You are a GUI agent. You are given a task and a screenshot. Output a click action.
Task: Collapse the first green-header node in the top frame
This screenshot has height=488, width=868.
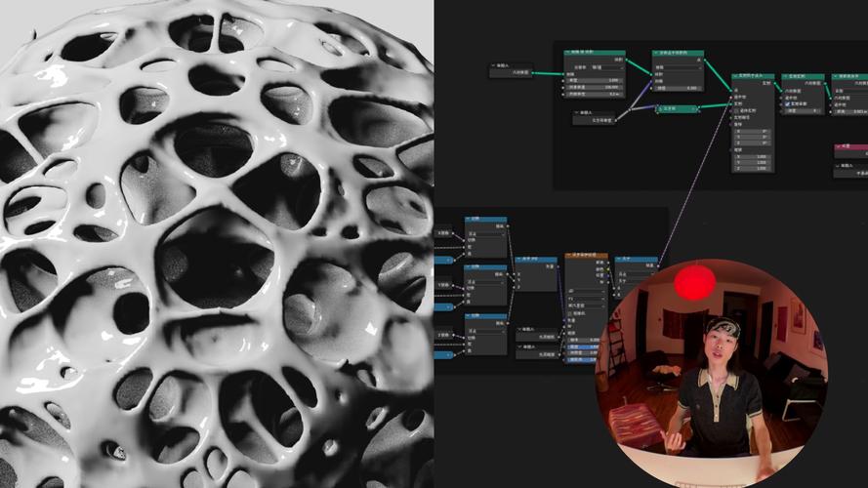567,52
